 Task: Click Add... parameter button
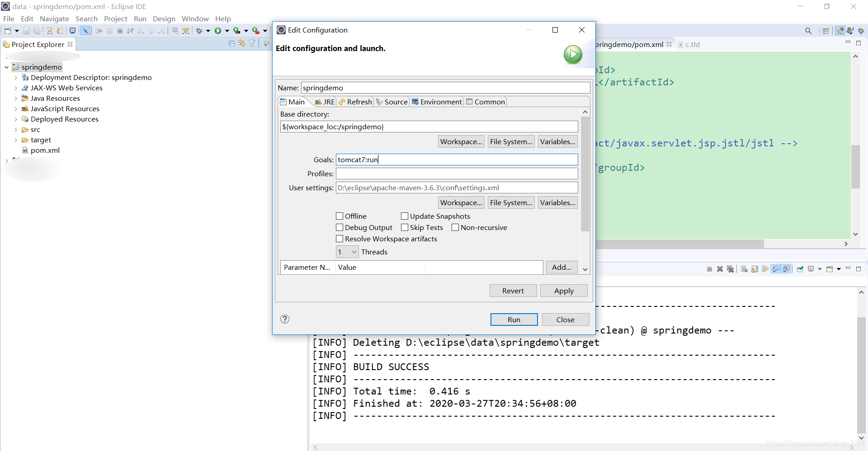(x=561, y=267)
